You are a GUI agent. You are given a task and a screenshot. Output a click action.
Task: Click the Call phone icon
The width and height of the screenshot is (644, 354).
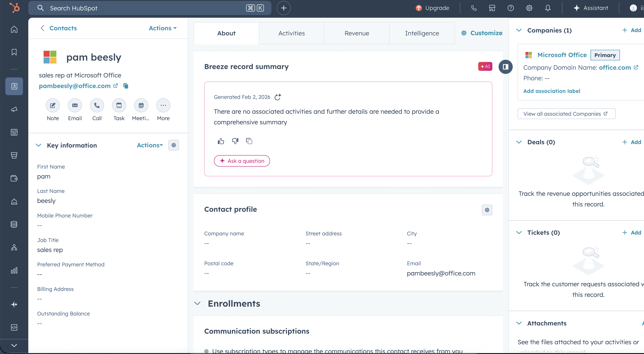tap(97, 105)
